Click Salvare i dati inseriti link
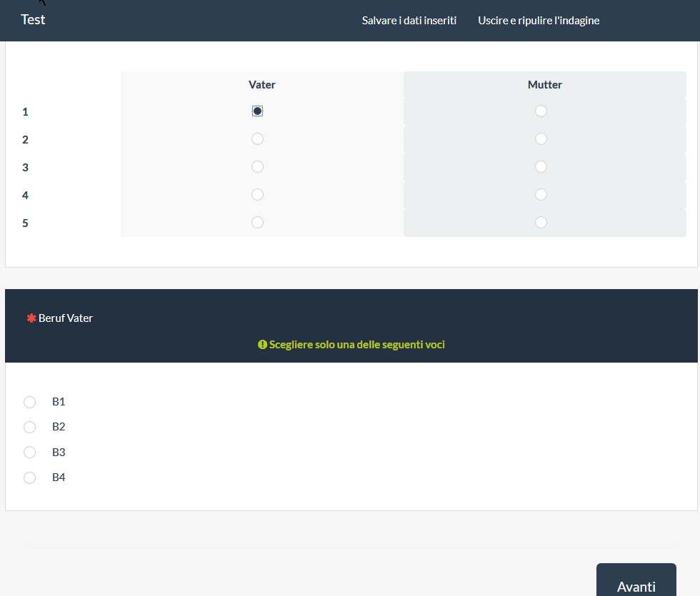Viewport: 700px width, 596px height. coord(409,21)
